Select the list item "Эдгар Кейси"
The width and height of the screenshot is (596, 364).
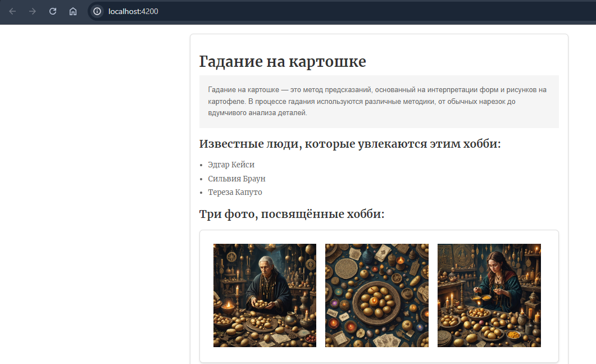[x=231, y=165]
